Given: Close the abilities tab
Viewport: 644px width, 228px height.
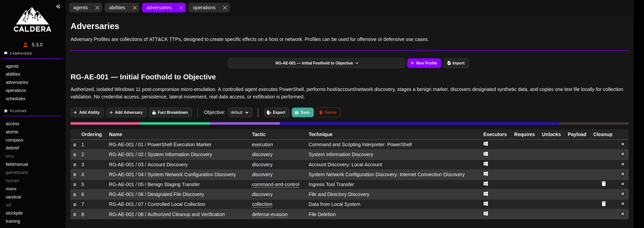Looking at the screenshot, I should tap(135, 8).
